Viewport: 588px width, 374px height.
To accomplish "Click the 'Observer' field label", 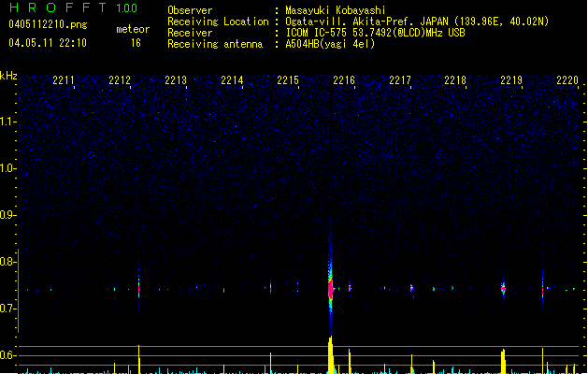I will coord(190,10).
